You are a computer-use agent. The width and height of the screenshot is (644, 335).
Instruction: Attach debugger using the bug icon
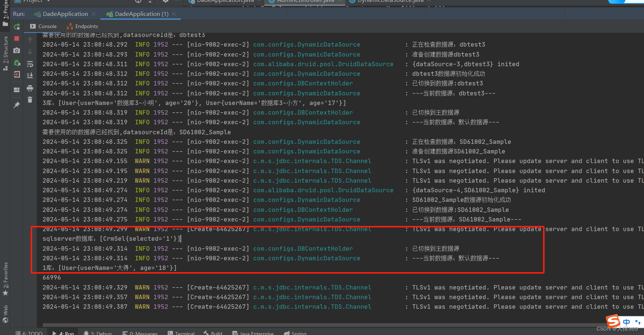click(x=17, y=62)
